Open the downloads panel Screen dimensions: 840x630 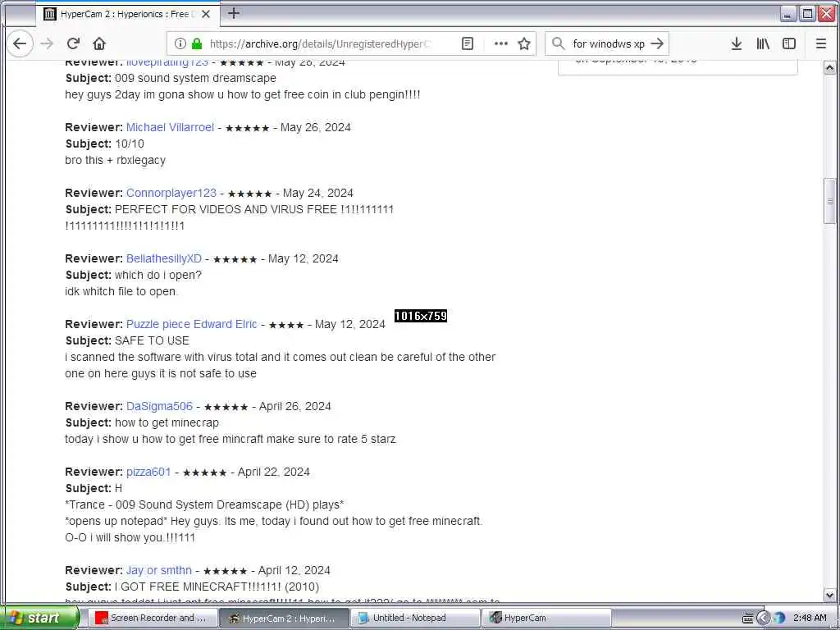point(737,44)
